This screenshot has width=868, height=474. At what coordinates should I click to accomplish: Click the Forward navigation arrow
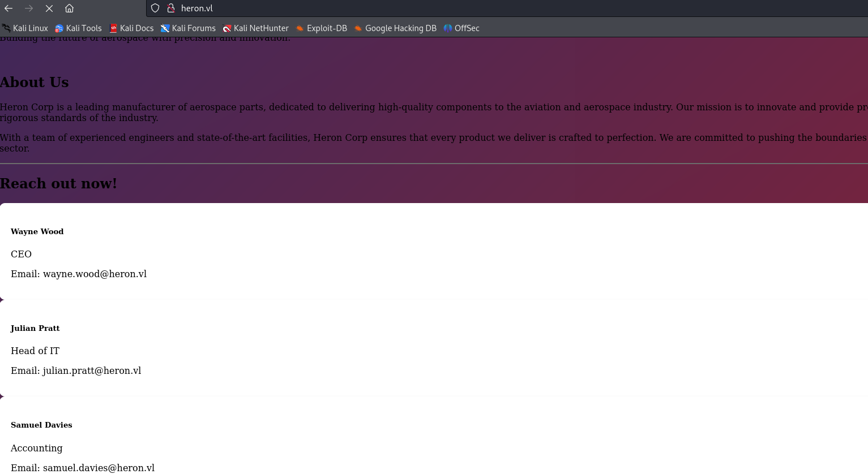29,8
